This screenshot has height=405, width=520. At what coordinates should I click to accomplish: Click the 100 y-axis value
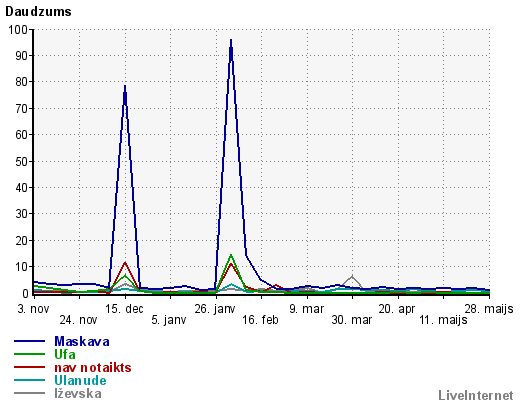[18, 29]
